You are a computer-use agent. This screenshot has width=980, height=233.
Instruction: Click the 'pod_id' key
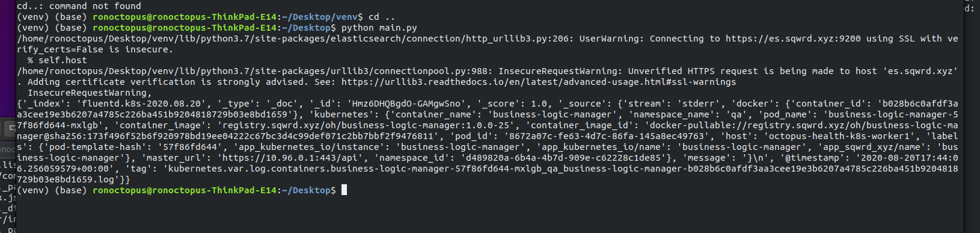coord(471,136)
